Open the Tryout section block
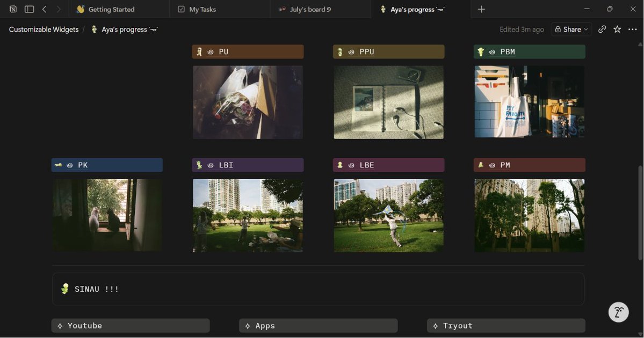Screen dimensions: 644x338 [506, 326]
